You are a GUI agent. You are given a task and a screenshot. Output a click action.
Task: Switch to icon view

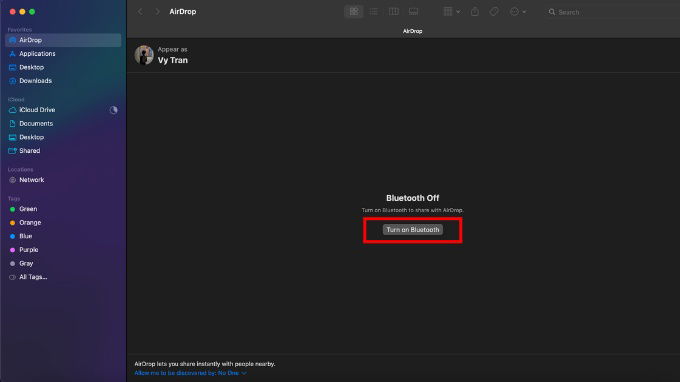[x=354, y=12]
